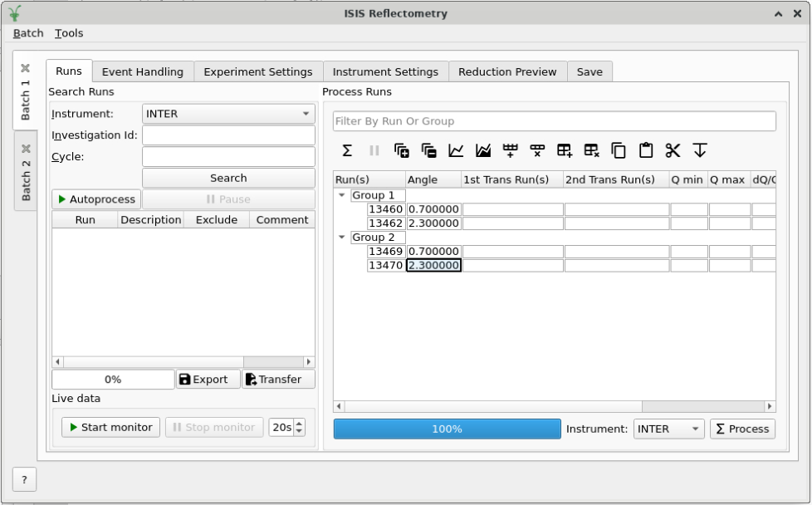Click the Insert Row toolbar icon

tap(510, 150)
